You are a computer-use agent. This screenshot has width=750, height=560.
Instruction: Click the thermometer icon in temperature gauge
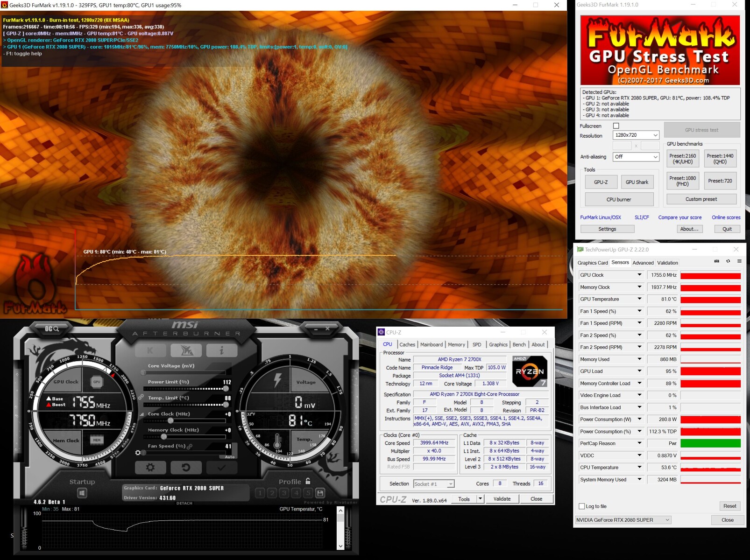[277, 441]
